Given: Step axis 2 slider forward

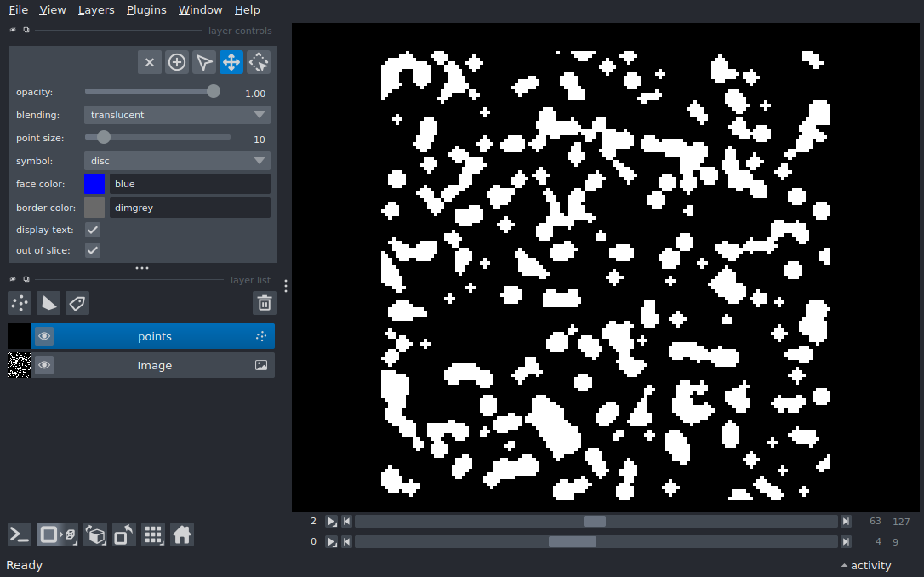Looking at the screenshot, I should click(x=847, y=522).
